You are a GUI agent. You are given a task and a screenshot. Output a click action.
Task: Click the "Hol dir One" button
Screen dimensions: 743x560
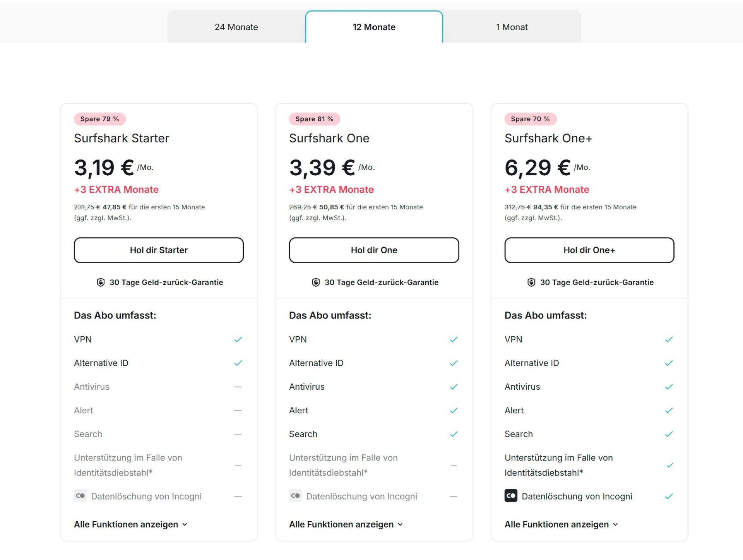tap(374, 250)
